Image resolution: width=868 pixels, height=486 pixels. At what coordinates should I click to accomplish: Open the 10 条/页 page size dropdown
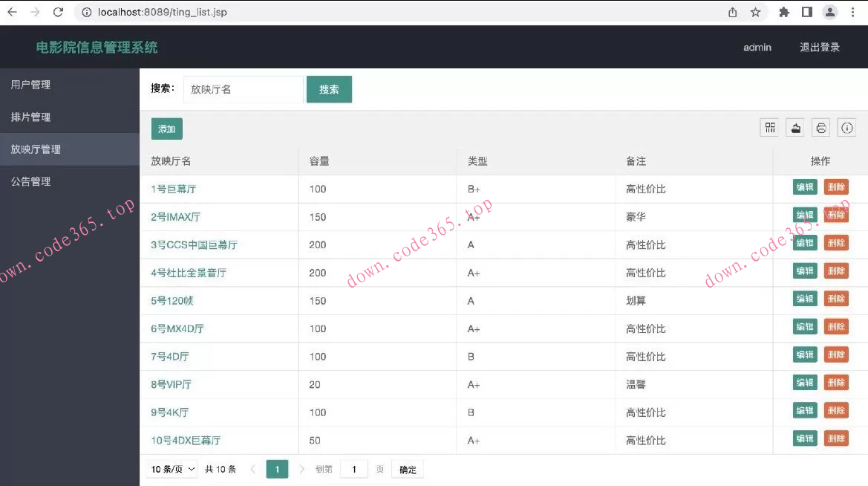point(173,470)
